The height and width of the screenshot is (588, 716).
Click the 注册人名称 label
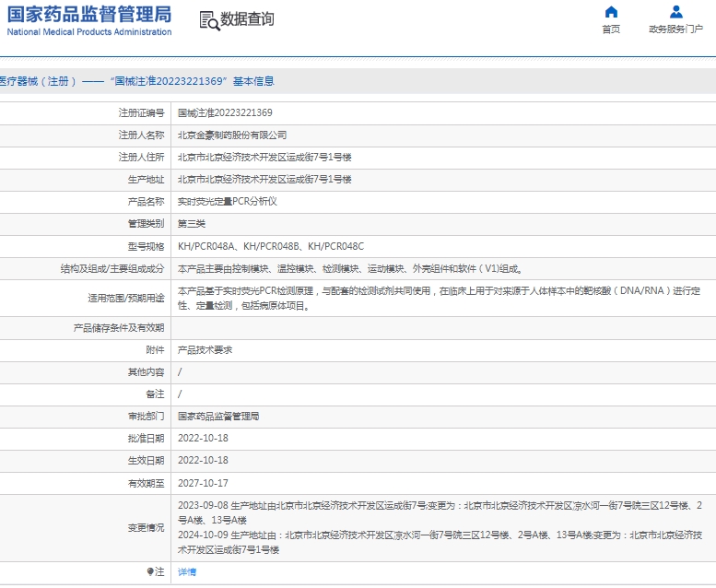(x=141, y=135)
